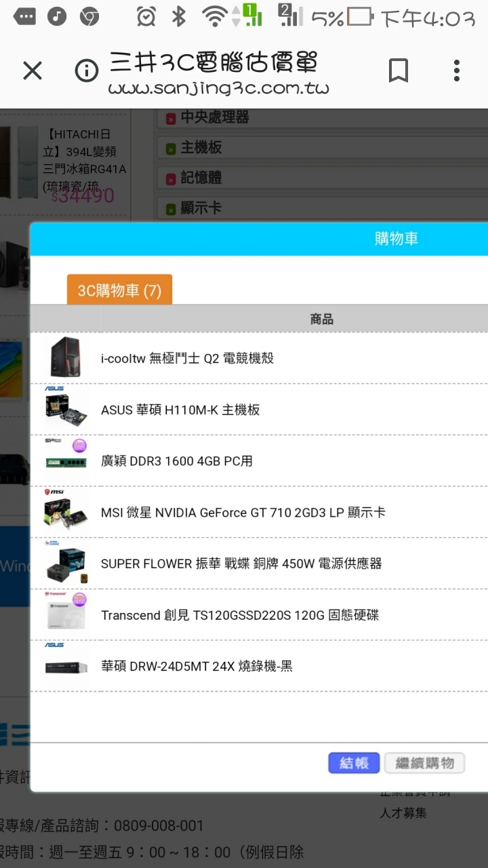Tap the battery status icon
This screenshot has height=868, width=488.
[x=360, y=16]
